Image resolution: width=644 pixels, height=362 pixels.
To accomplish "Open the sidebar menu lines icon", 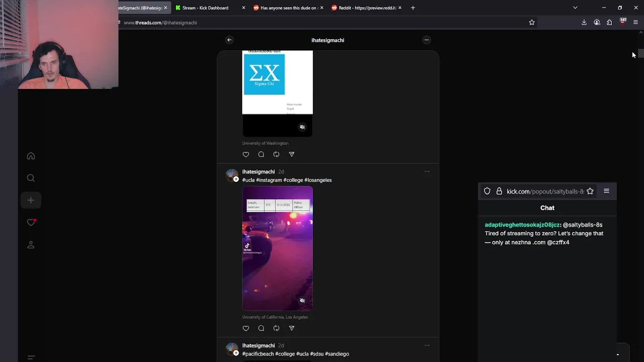I will click(31, 357).
